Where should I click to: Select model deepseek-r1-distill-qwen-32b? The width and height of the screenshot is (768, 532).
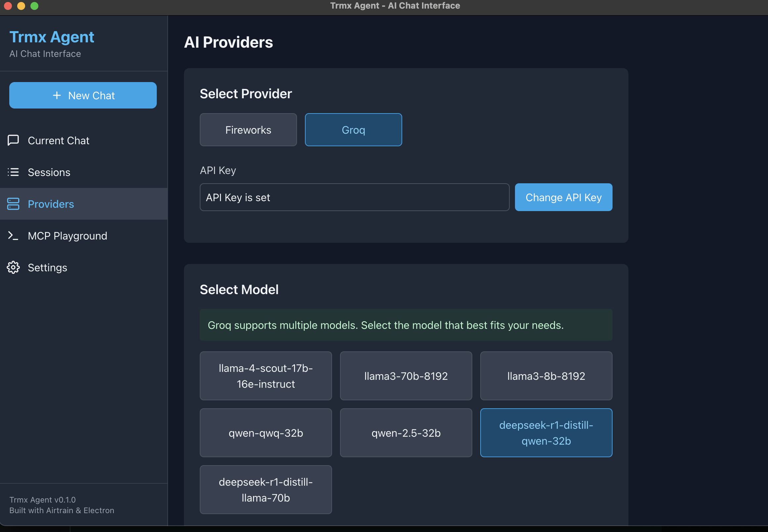click(546, 433)
